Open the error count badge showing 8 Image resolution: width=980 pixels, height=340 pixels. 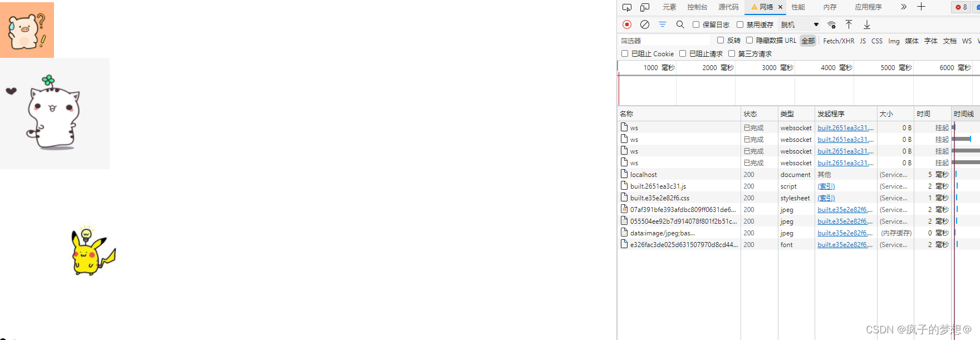tap(961, 7)
